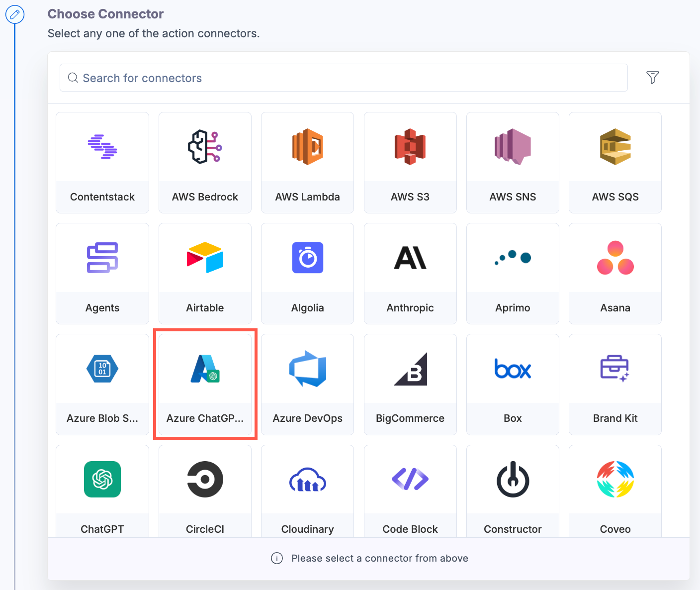Image resolution: width=700 pixels, height=590 pixels.
Task: Choose the Azure Blob Storage connector icon
Action: click(102, 369)
